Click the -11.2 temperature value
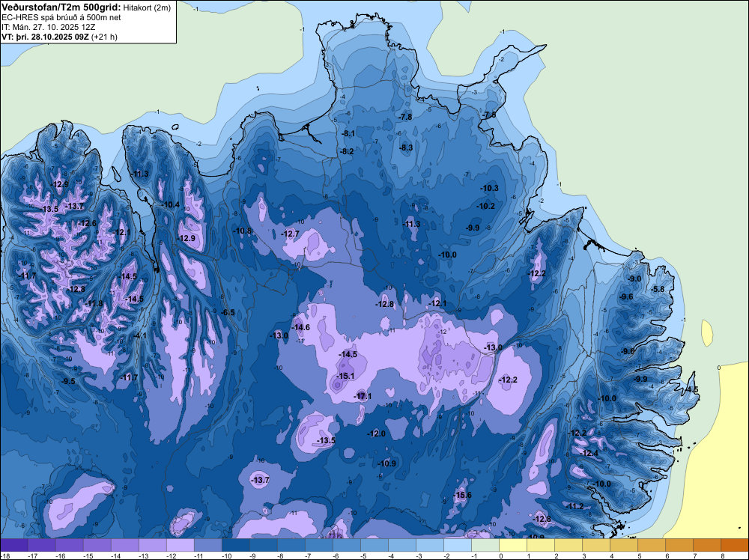The image size is (749, 560). 574,507
